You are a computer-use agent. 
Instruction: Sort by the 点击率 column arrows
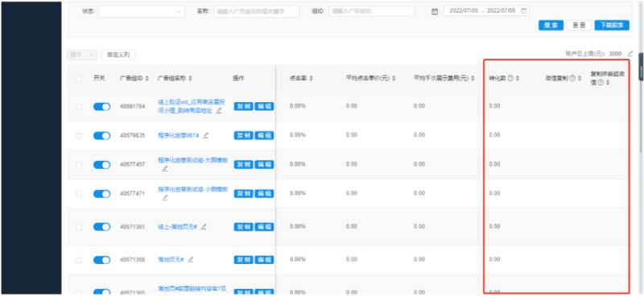pos(311,78)
